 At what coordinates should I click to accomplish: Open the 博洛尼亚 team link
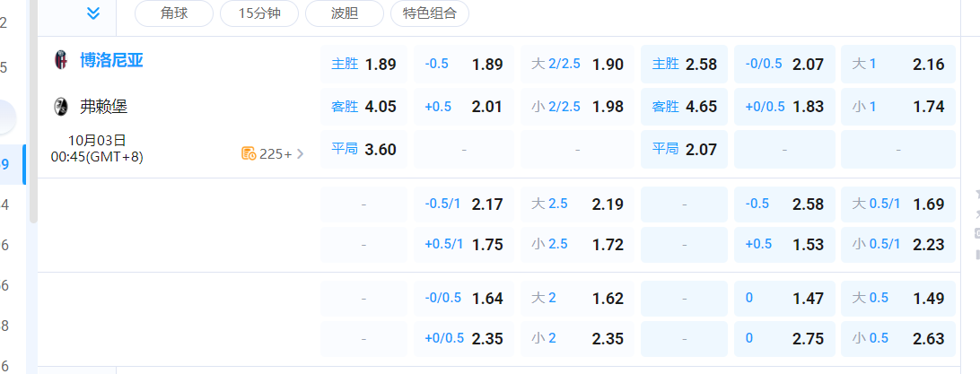coord(111,61)
